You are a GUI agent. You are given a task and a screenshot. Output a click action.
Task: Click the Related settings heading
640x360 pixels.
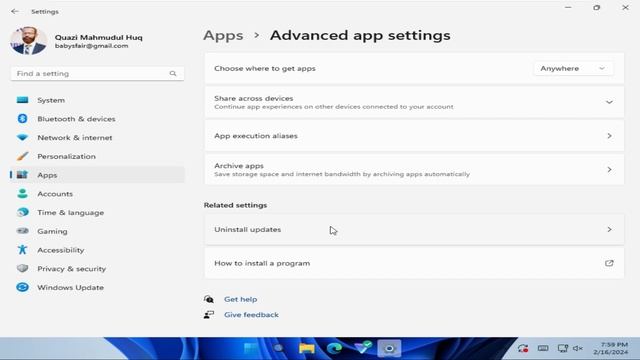point(235,205)
